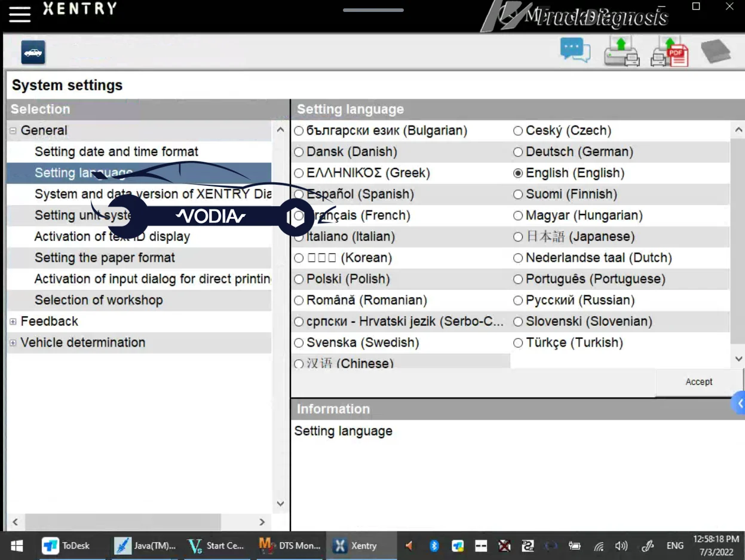Viewport: 745px width, 560px height.
Task: Click language list scroll up arrow
Action: tap(738, 130)
